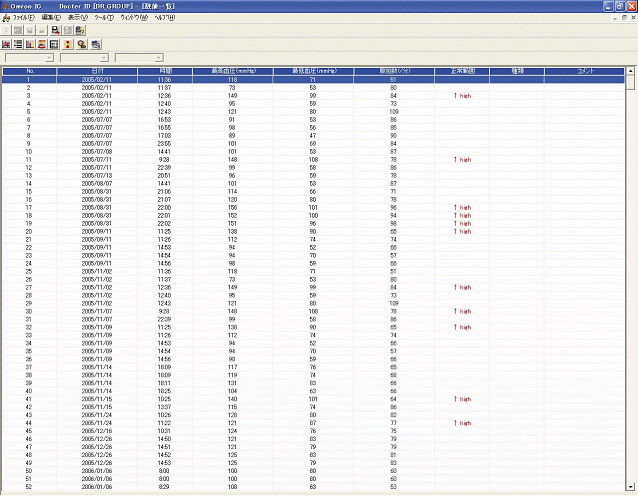Switch to the list view toolbar icon
The image size is (638, 496).
(18, 44)
